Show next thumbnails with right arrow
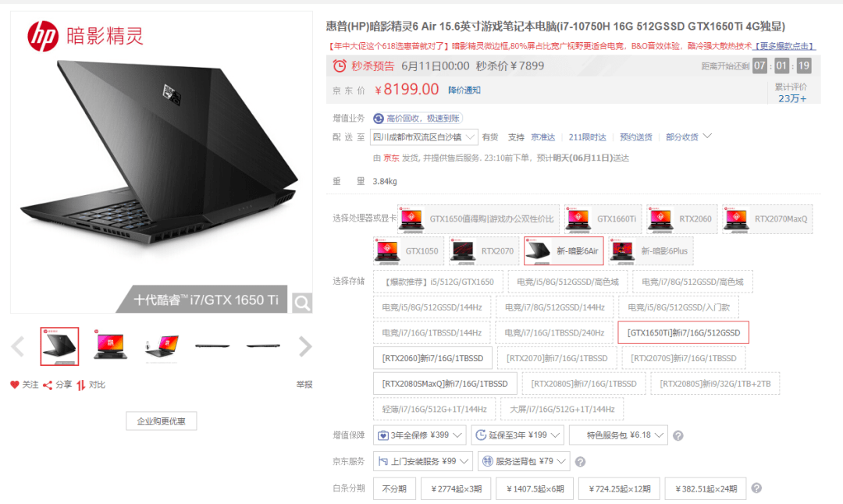 point(305,346)
